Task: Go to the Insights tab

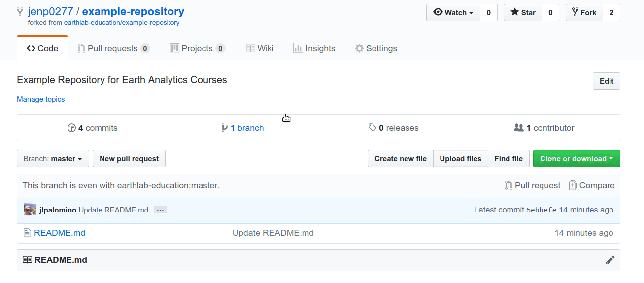Action: click(314, 48)
